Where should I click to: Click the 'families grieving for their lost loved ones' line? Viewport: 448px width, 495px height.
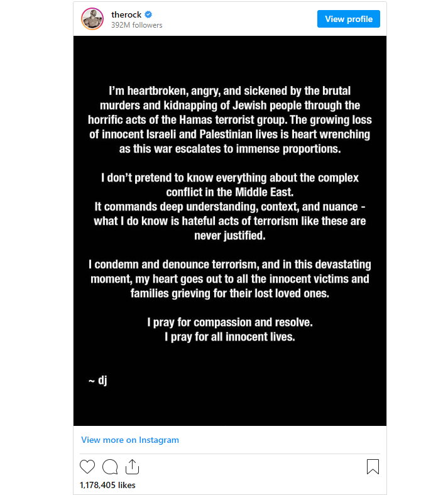[230, 293]
